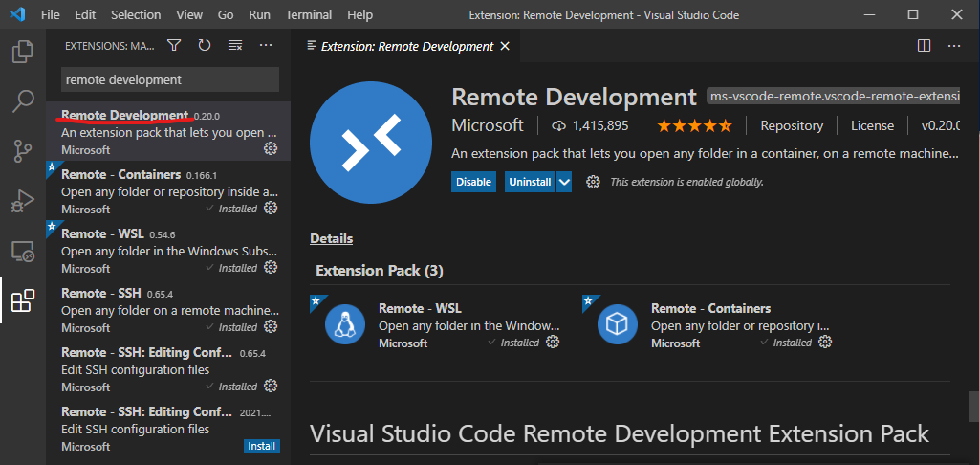The width and height of the screenshot is (980, 465).
Task: Select Remote - SSH in extensions list
Action: click(168, 310)
